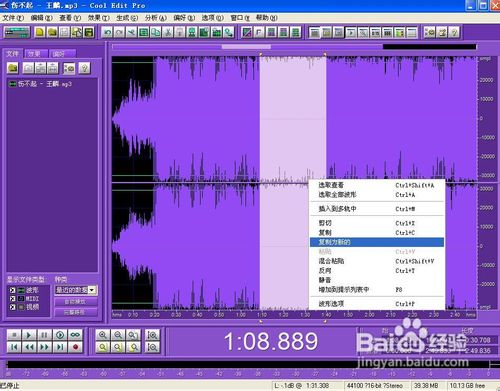
Task: Open the 效果 Effects menu
Action: point(99,18)
